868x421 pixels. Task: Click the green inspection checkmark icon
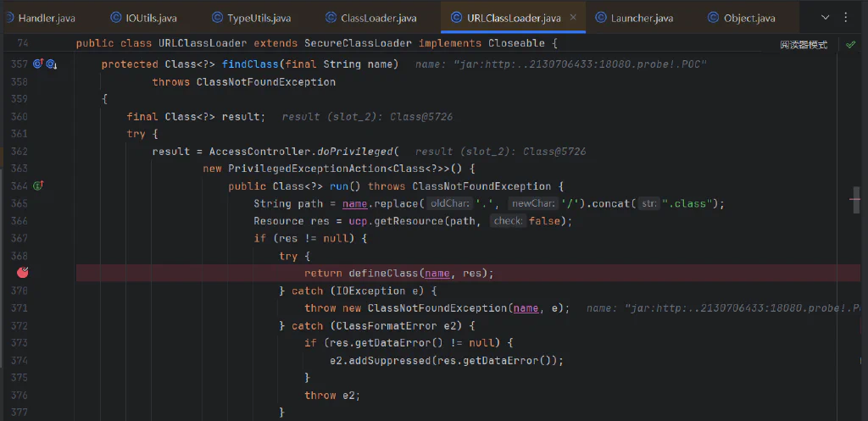click(850, 44)
